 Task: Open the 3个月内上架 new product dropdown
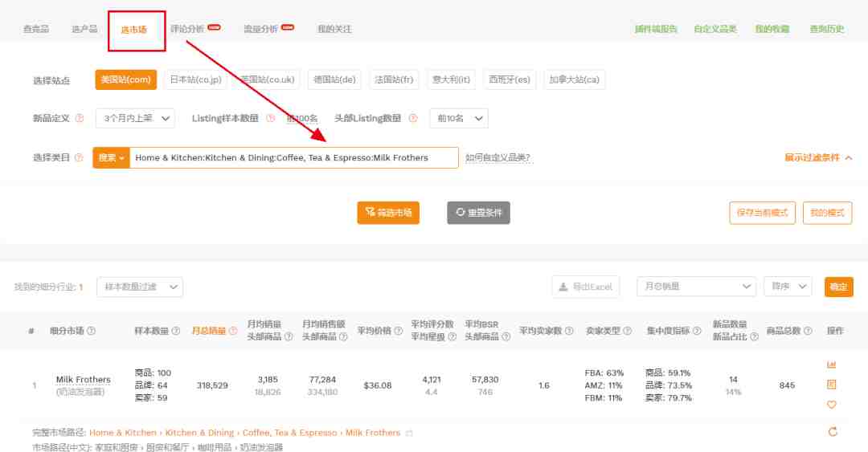(135, 118)
